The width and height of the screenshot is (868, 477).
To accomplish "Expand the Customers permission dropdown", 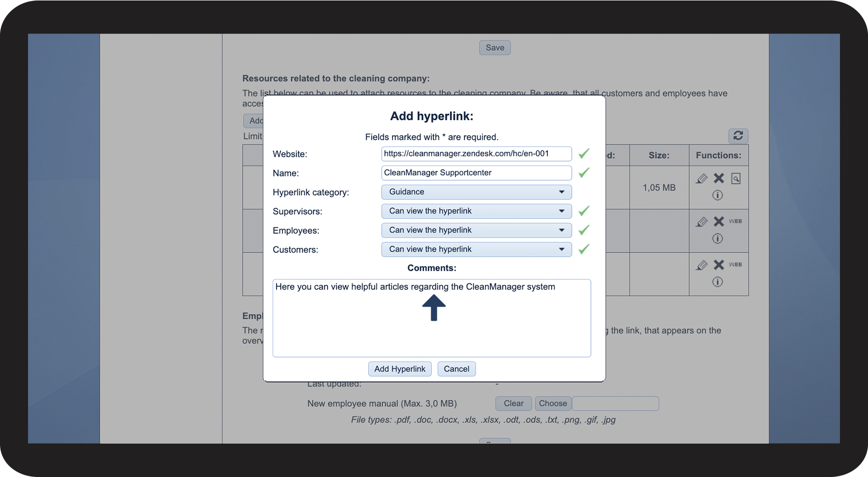I will click(x=476, y=250).
